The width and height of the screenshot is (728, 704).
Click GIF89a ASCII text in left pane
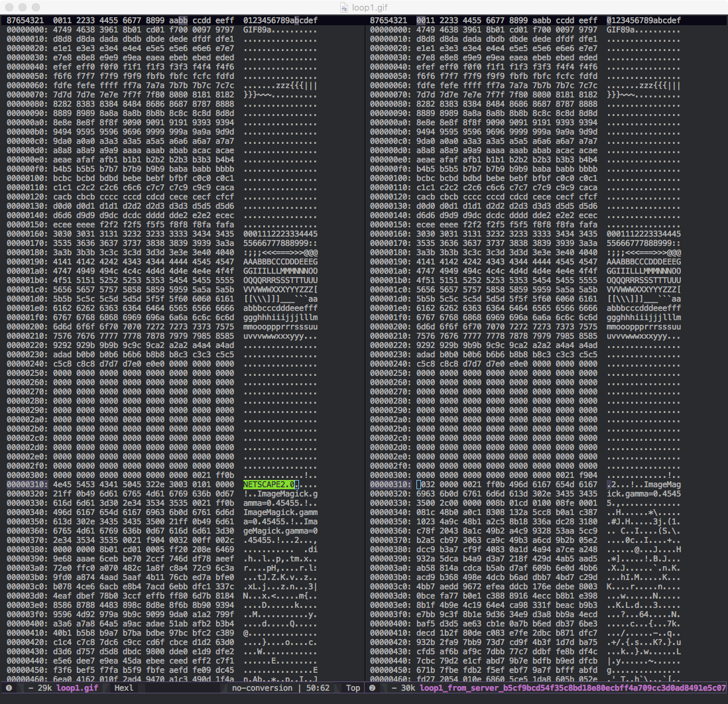257,30
